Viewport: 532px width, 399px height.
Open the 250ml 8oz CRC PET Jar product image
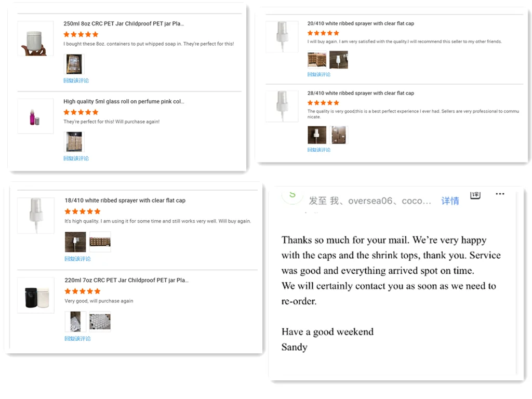[35, 38]
